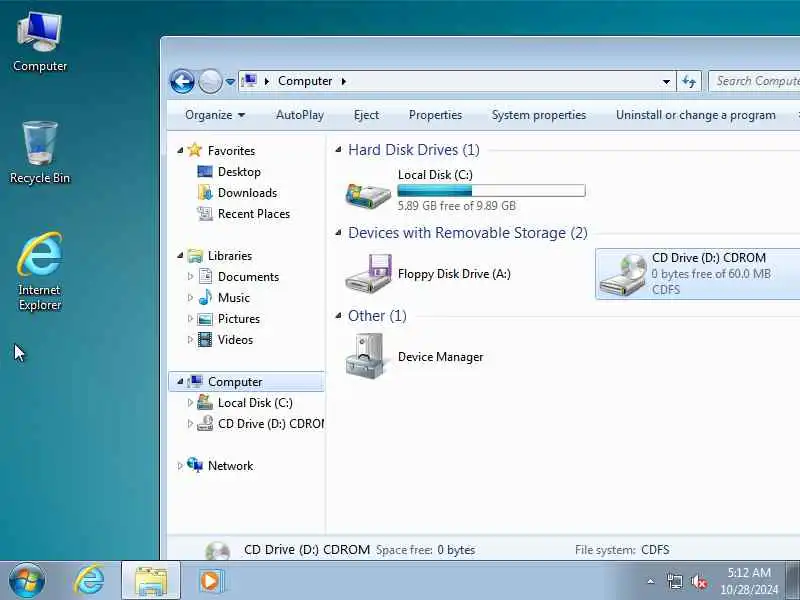Expand CD Drive (D:) tree node
The height and width of the screenshot is (600, 800).
click(x=190, y=423)
